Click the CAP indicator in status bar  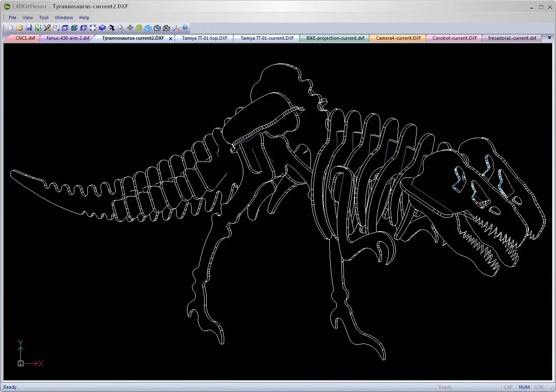(508, 387)
